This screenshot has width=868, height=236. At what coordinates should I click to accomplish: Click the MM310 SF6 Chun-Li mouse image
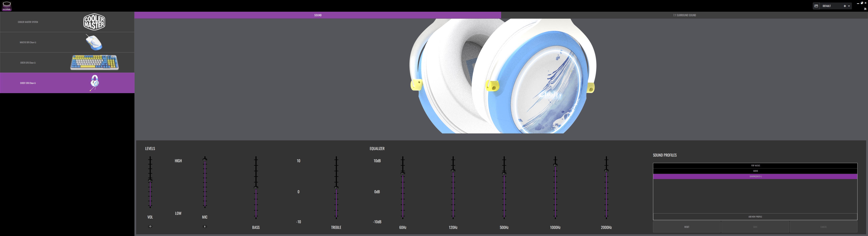(x=94, y=43)
